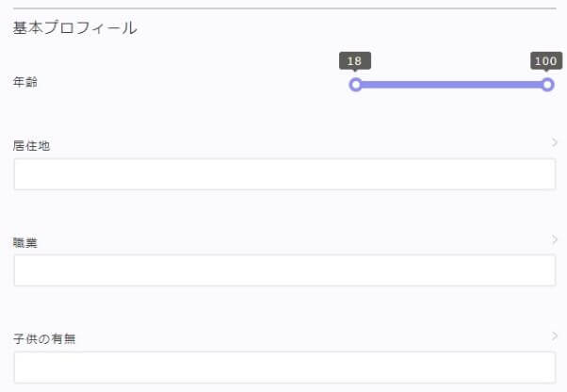Image resolution: width=567 pixels, height=392 pixels.
Task: Click the divider line above 基本プロフィール
Action: (283, 8)
